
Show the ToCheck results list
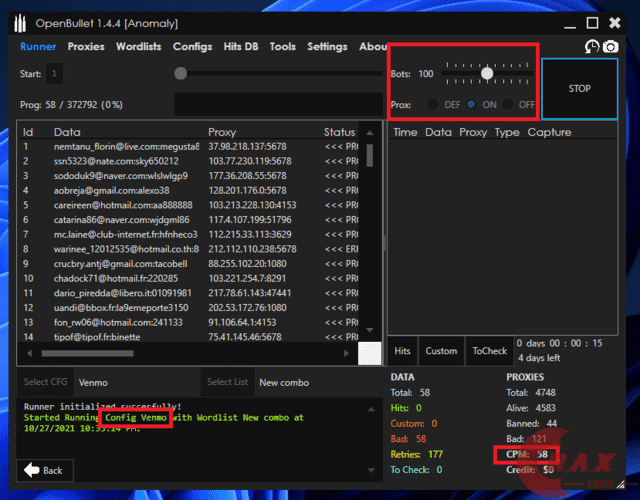pos(489,351)
